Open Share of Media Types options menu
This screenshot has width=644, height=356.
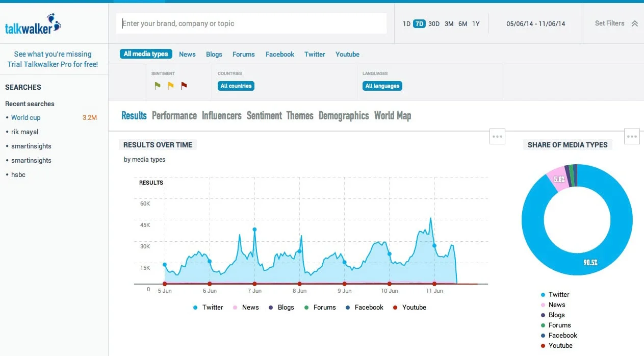point(632,137)
